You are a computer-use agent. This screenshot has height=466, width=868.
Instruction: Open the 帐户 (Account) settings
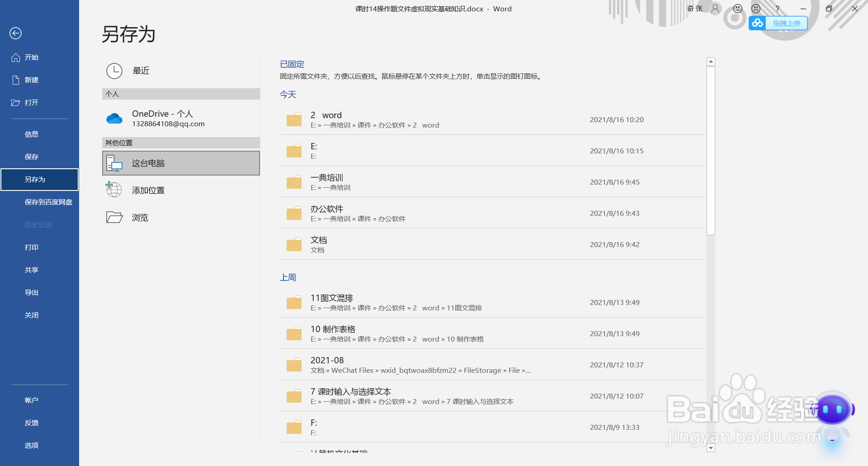pyautogui.click(x=32, y=399)
